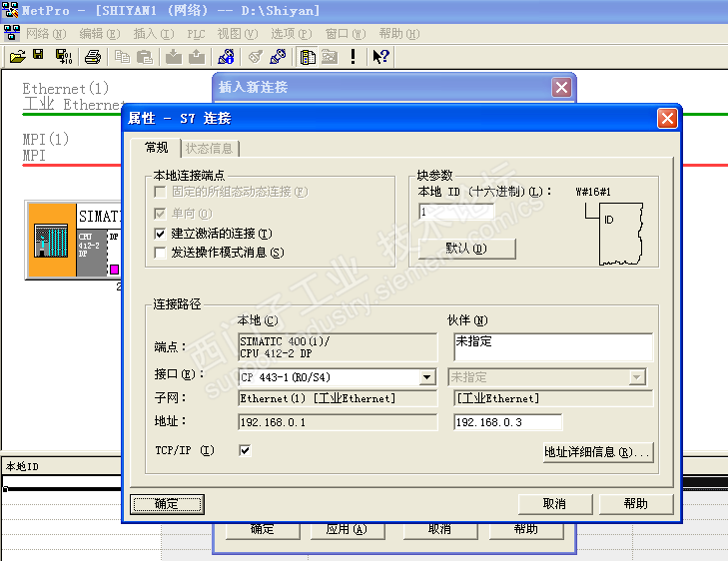Click 取消 in S7 connection properties
The height and width of the screenshot is (561, 728).
[555, 504]
